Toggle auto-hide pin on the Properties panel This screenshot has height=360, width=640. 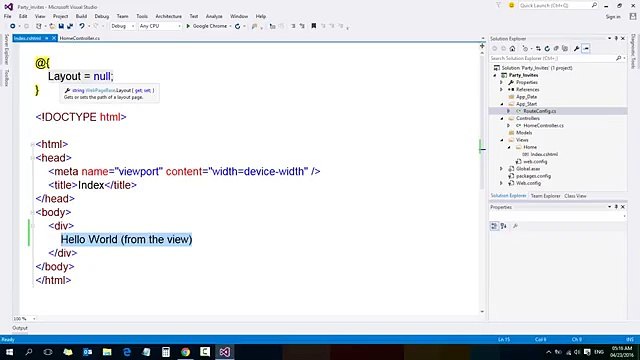point(616,207)
